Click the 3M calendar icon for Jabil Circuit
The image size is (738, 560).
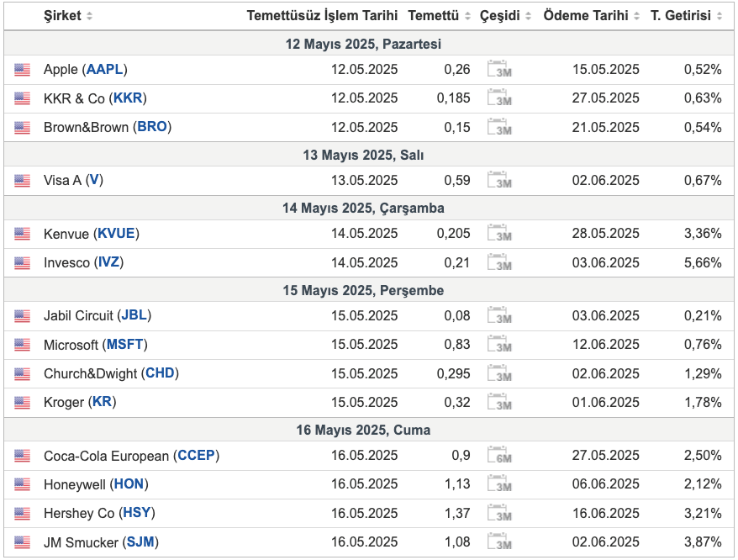tap(499, 315)
